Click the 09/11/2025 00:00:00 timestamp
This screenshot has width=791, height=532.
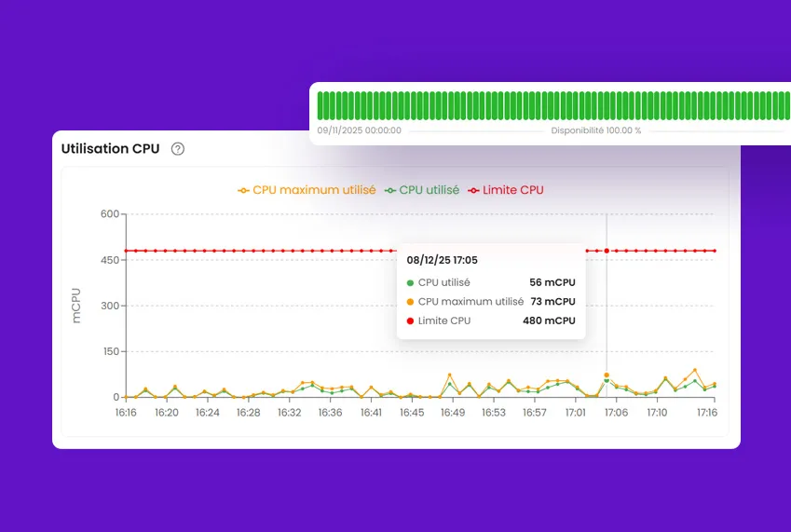pyautogui.click(x=360, y=130)
